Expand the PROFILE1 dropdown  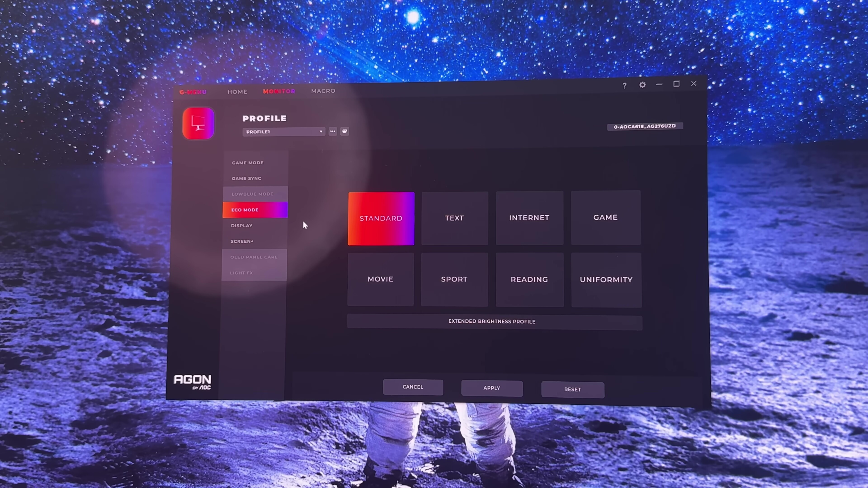click(284, 132)
